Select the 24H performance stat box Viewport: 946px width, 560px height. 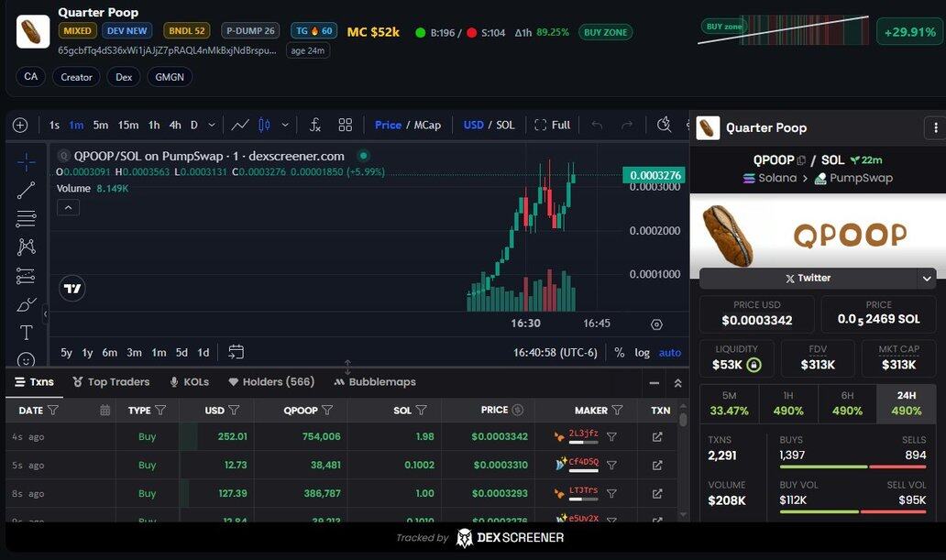tap(907, 404)
